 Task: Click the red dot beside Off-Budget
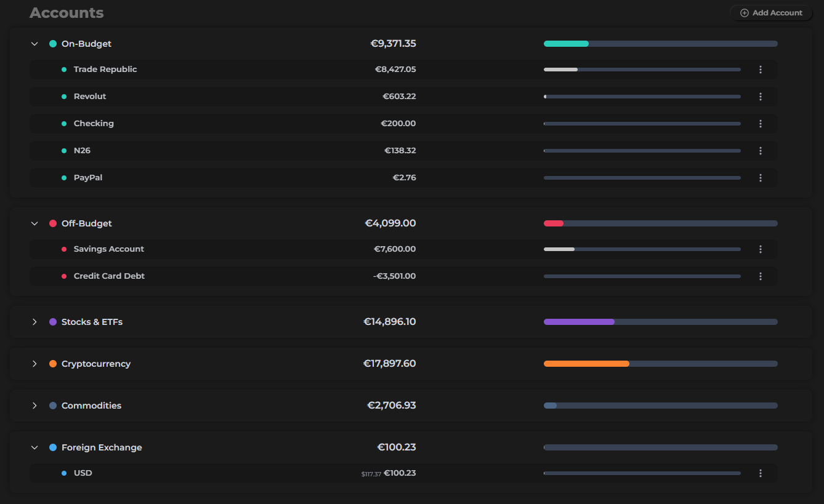click(52, 223)
